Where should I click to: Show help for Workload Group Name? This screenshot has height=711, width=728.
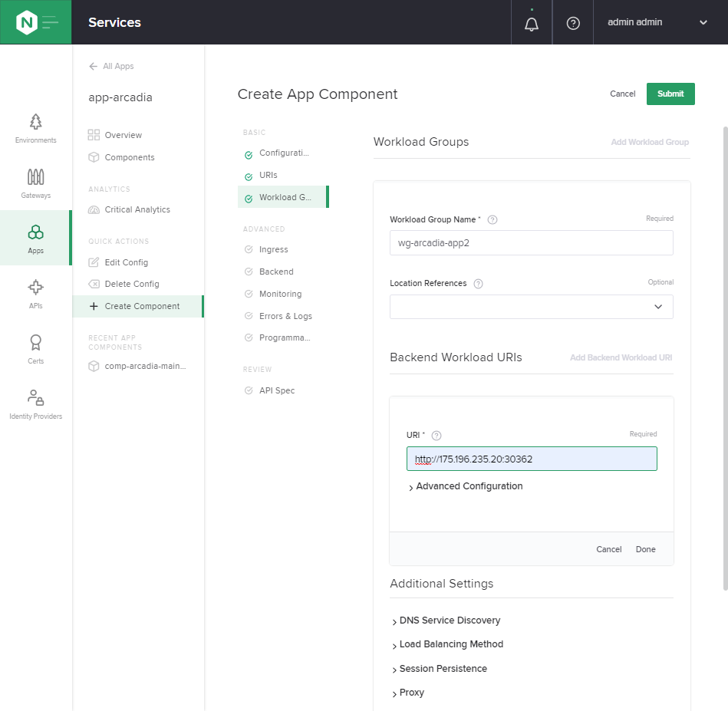pyautogui.click(x=492, y=220)
